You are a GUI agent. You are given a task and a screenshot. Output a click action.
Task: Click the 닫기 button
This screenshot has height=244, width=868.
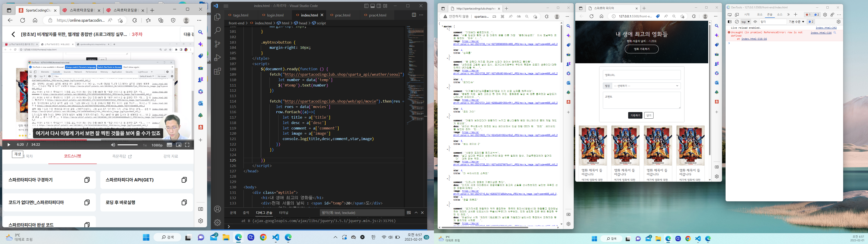[649, 115]
